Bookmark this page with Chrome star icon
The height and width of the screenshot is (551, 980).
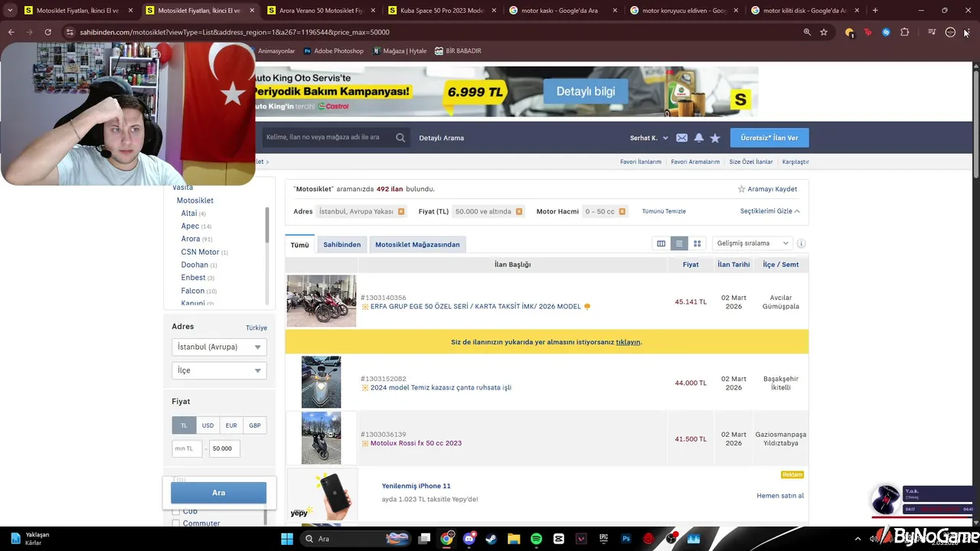pos(824,32)
